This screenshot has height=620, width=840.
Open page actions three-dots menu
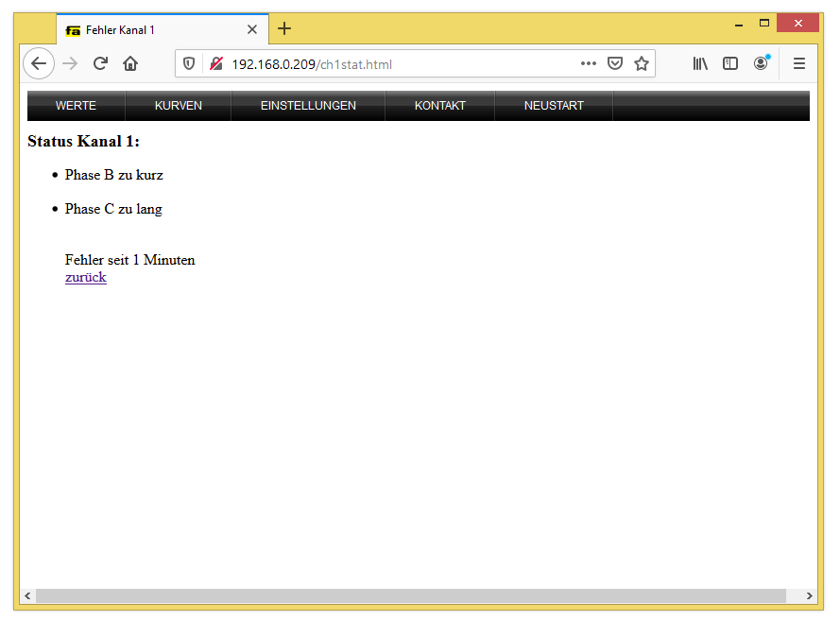(589, 63)
